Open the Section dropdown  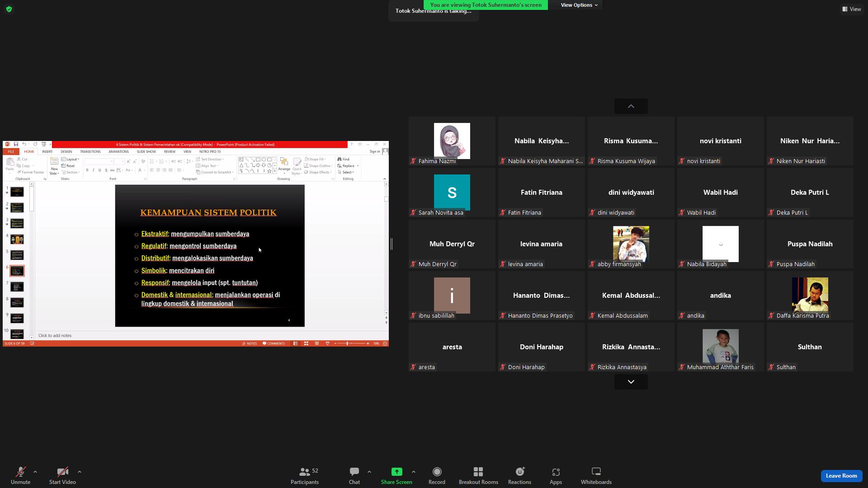[71, 172]
